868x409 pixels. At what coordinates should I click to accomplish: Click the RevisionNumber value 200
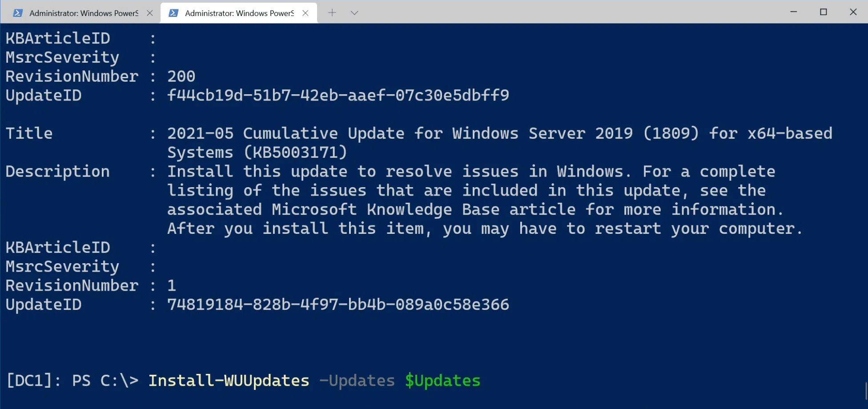[x=181, y=76]
